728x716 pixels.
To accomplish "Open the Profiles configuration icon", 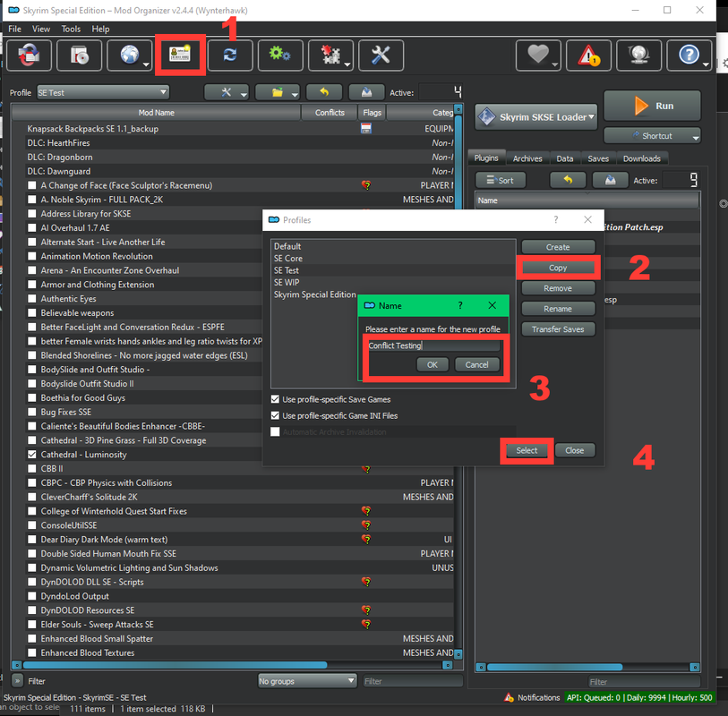I will coord(180,55).
